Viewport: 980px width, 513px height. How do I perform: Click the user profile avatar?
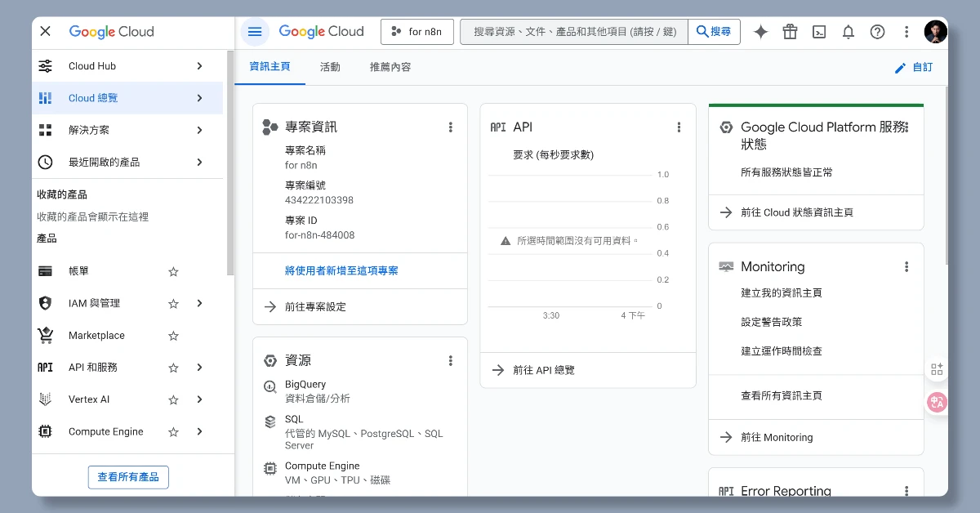point(935,32)
